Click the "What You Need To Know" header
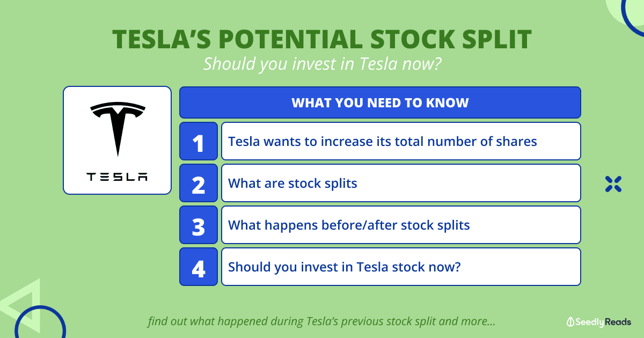Screen dimensions: 644x338 click(x=380, y=102)
